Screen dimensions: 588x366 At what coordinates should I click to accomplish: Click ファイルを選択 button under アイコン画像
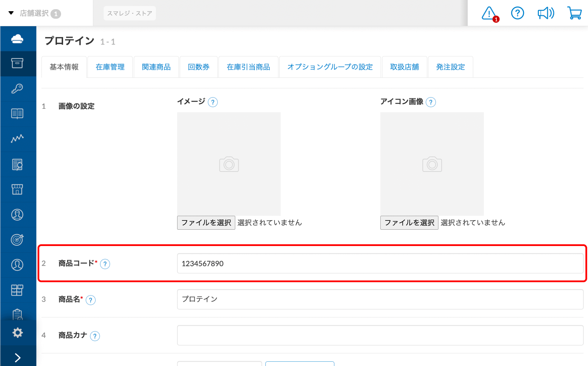(409, 222)
